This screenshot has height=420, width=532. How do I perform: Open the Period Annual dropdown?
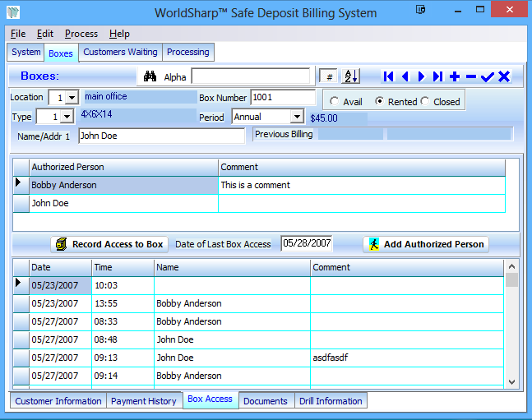point(297,118)
